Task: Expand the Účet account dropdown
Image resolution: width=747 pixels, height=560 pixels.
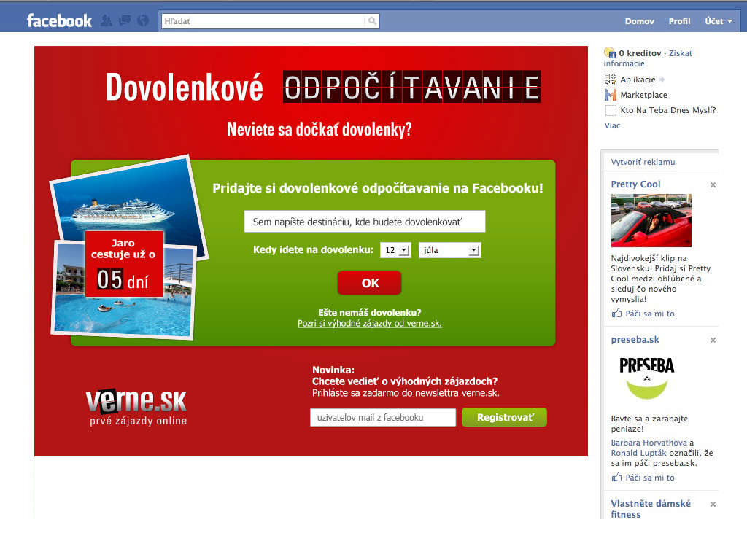Action: pos(719,21)
